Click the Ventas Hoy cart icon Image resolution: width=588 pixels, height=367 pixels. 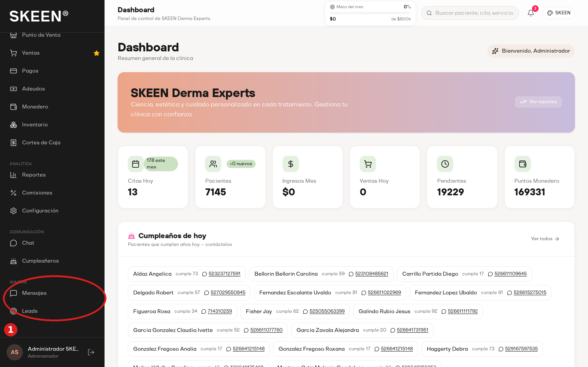click(x=368, y=164)
